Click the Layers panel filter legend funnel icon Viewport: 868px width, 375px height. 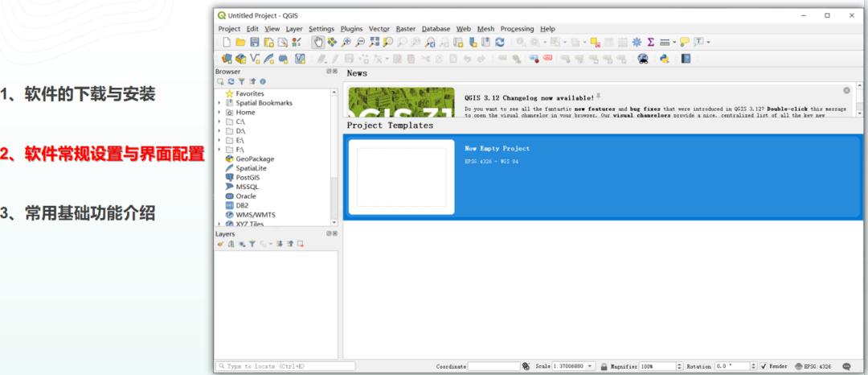click(x=252, y=244)
